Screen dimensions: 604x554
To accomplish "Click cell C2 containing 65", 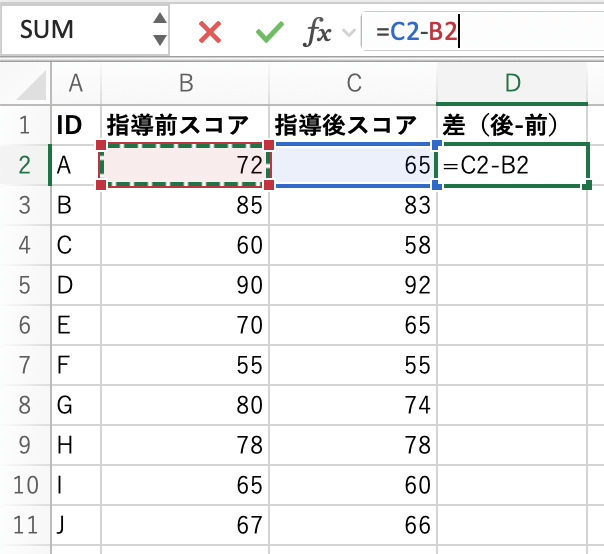I will pos(353,165).
